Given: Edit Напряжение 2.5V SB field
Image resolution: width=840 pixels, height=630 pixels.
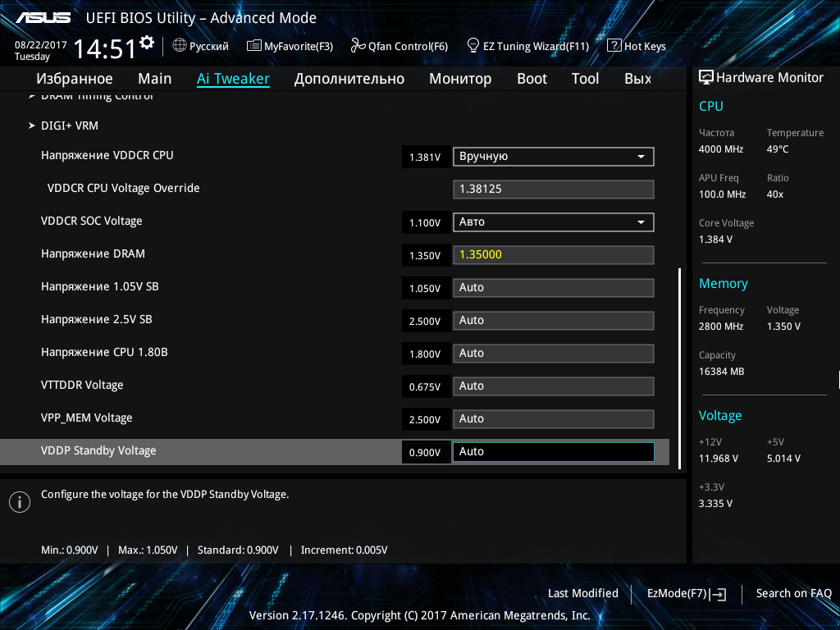Looking at the screenshot, I should [x=554, y=321].
